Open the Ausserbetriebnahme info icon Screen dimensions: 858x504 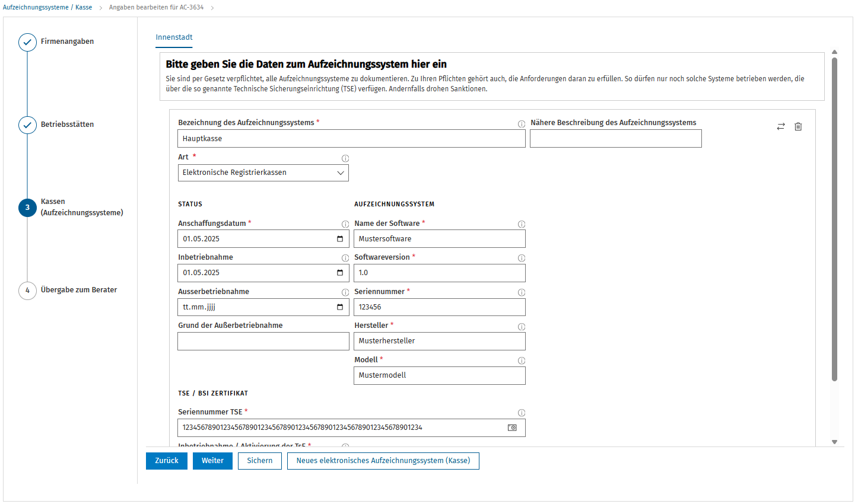click(x=345, y=292)
